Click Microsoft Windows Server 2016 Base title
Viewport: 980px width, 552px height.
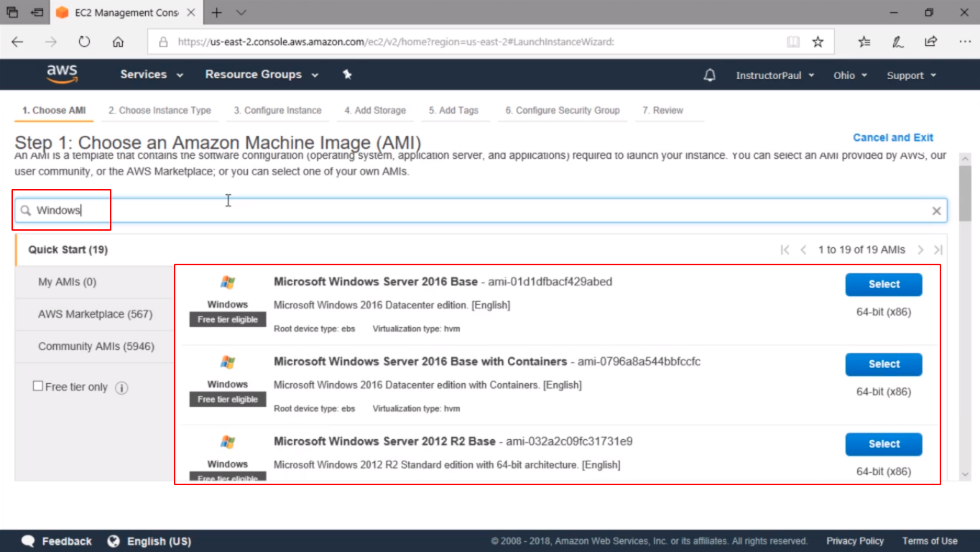coord(376,282)
